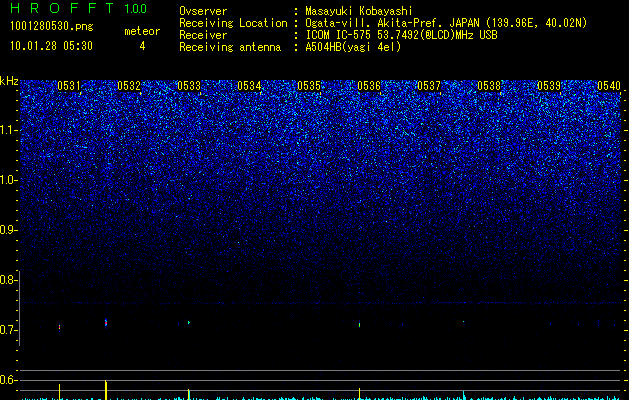
Task: Click the 0538 time marker
Action: [x=489, y=86]
